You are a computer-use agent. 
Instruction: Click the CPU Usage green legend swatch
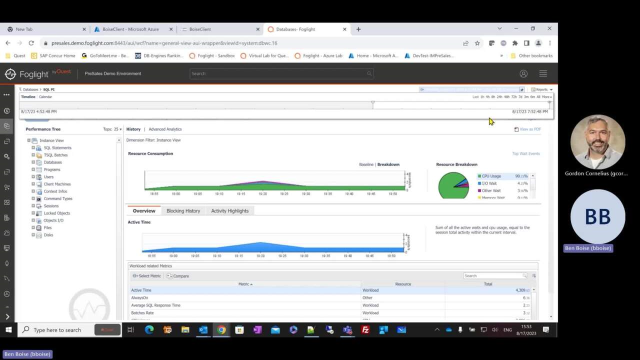click(480, 176)
